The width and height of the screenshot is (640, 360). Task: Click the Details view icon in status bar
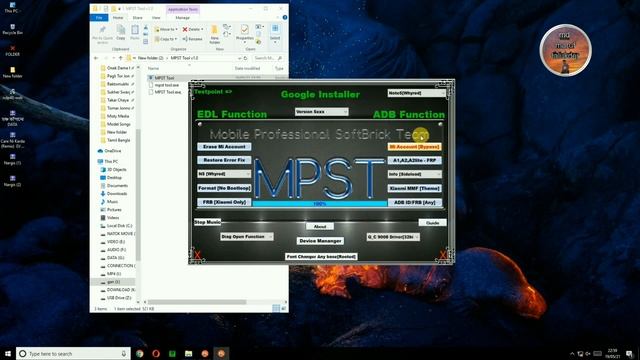click(276, 308)
